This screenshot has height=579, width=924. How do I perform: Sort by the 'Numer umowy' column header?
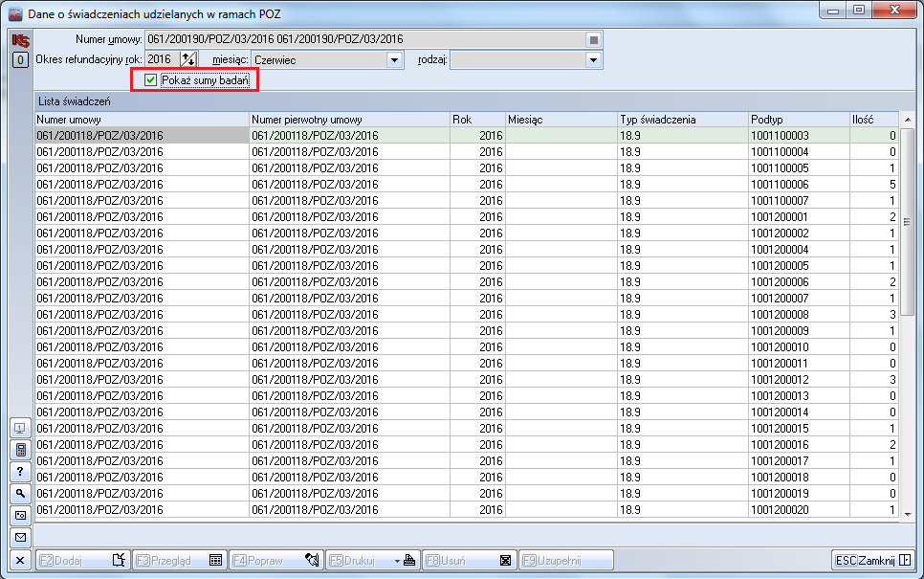(x=142, y=120)
